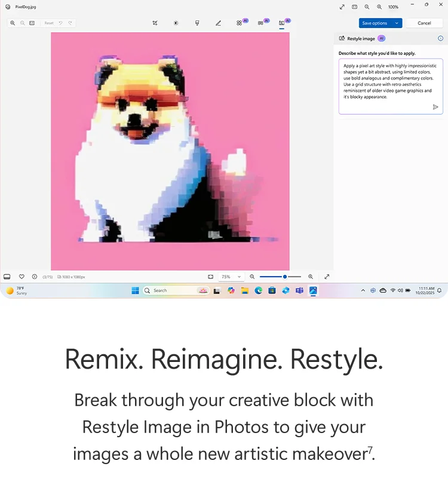
Task: Show file info with bottom info icon
Action: [x=35, y=277]
